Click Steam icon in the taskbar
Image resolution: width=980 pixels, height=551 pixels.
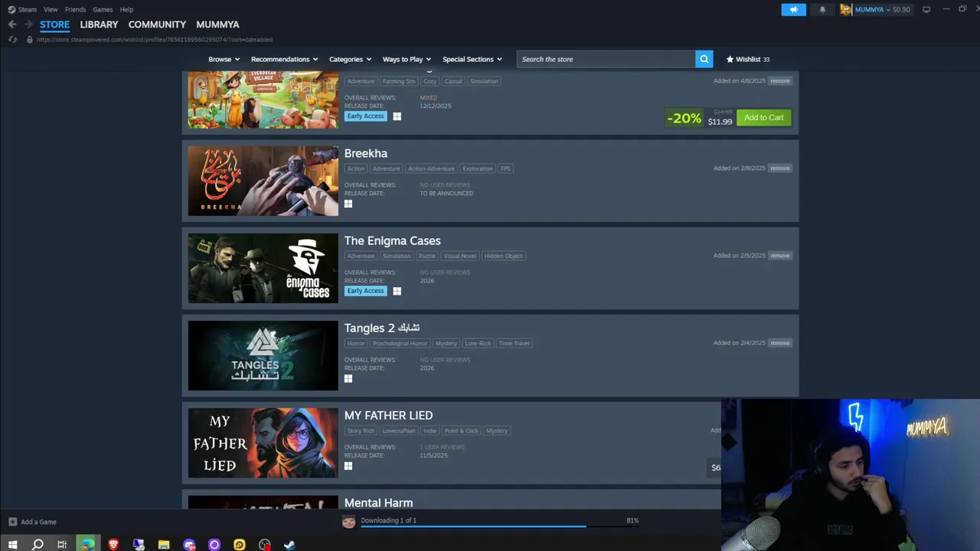(289, 545)
